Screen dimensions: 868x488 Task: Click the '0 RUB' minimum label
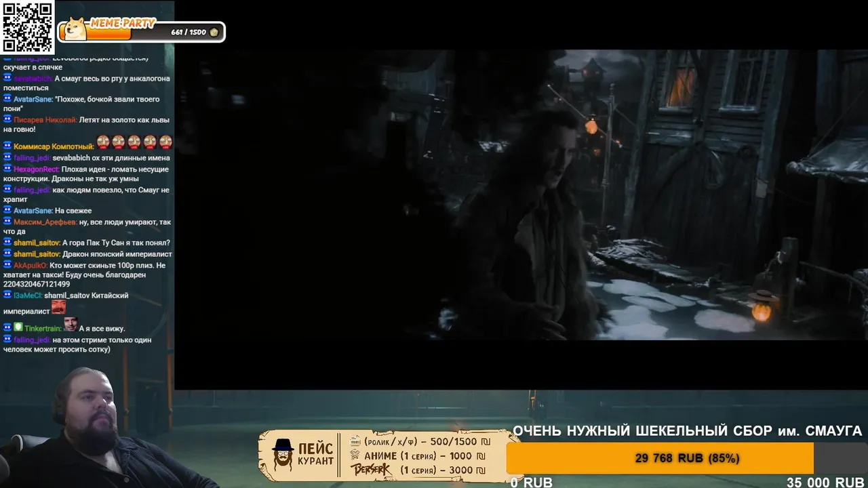[532, 483]
